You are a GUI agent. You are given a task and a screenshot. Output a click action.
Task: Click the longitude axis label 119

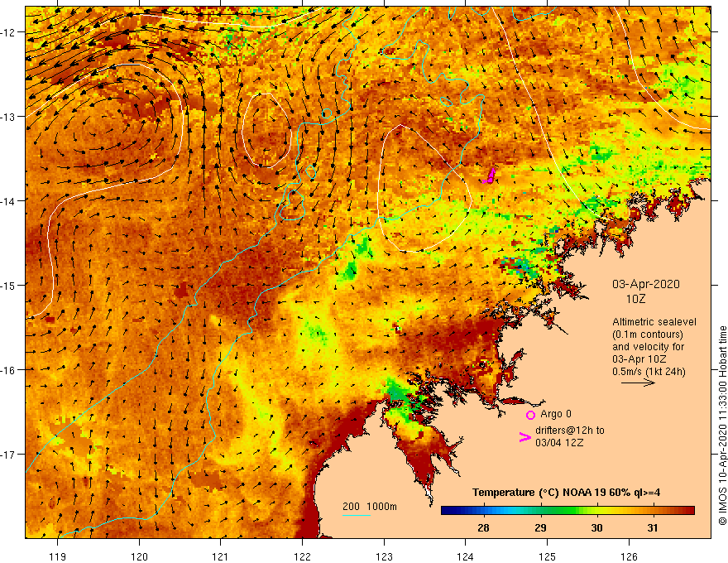[58, 556]
